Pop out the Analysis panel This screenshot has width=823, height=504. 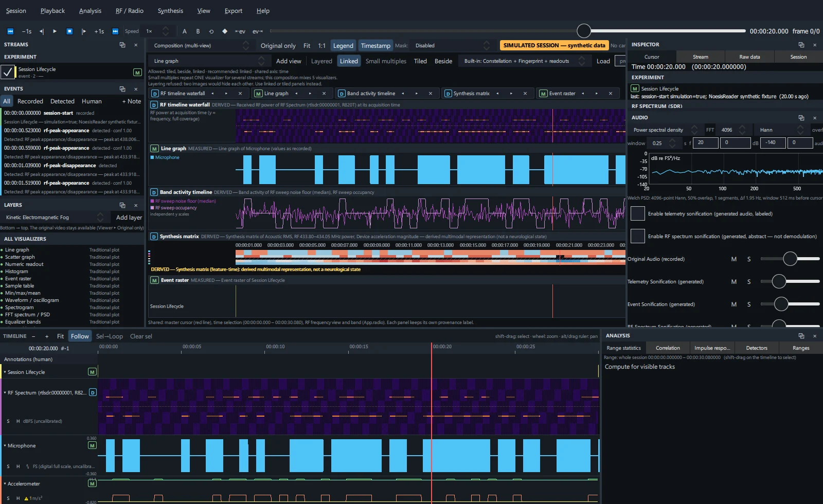pyautogui.click(x=801, y=336)
